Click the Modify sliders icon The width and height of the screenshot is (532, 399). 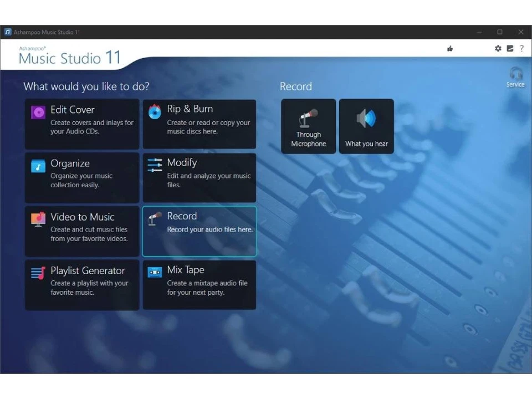(x=155, y=165)
